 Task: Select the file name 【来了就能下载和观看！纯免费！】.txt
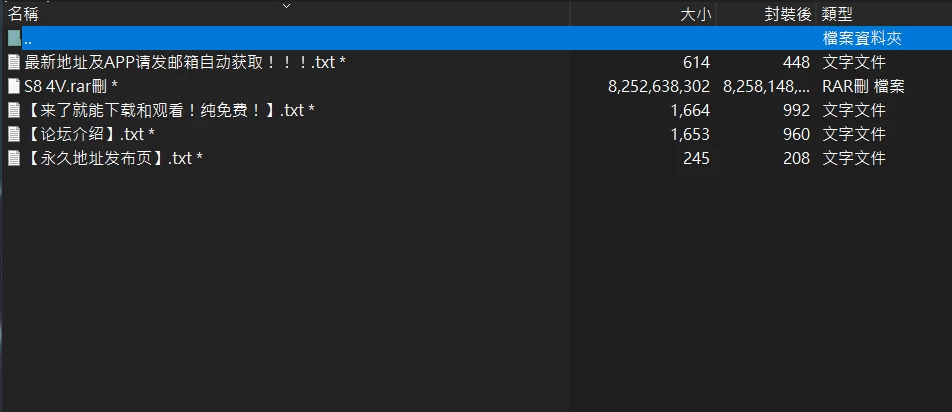point(169,110)
